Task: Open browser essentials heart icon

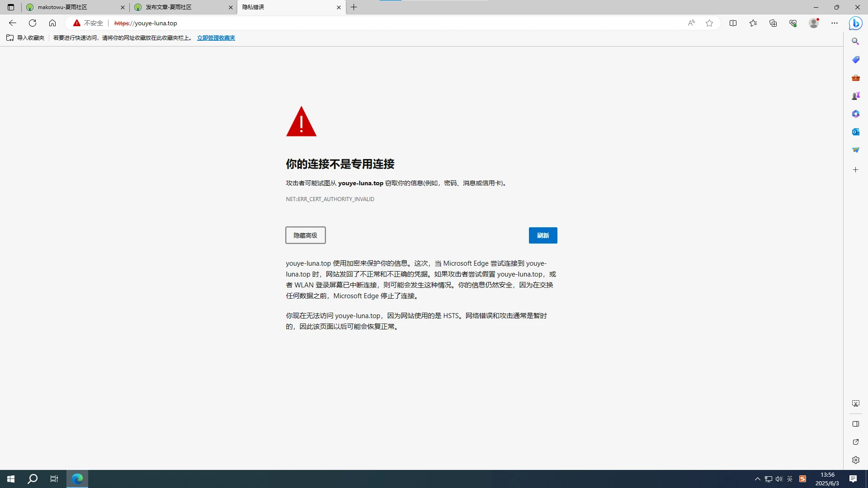Action: tap(793, 23)
